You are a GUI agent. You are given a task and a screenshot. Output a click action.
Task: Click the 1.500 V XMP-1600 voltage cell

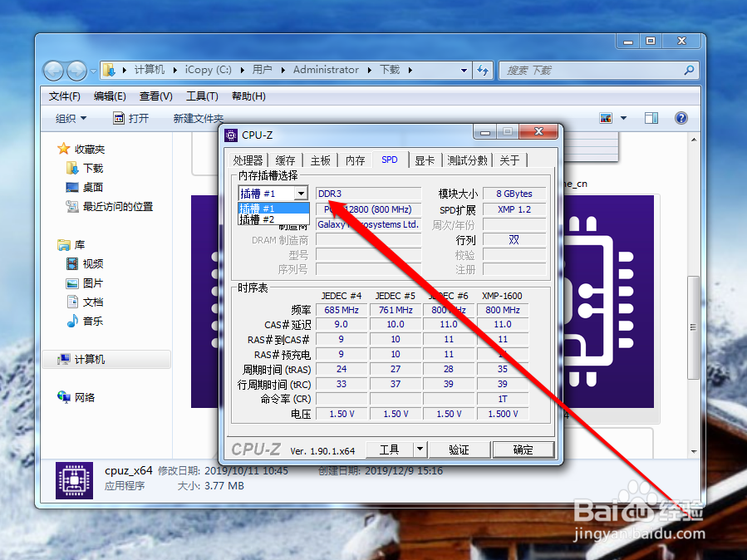(x=503, y=415)
